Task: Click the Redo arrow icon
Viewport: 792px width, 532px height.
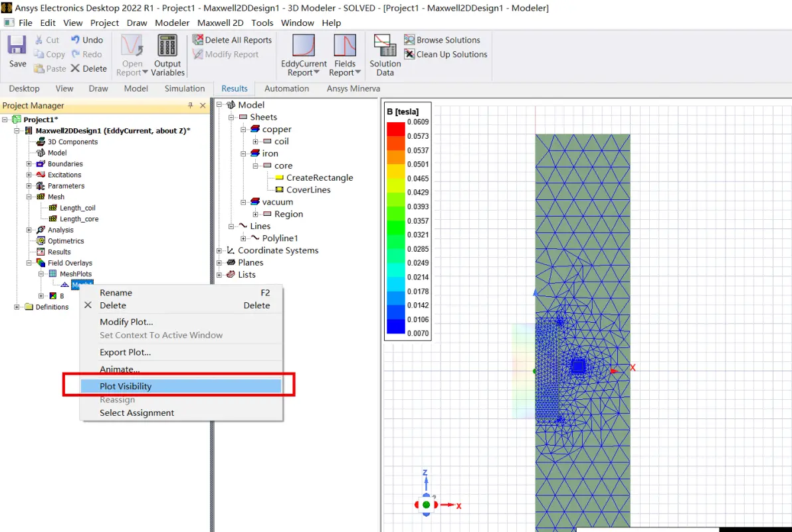Action: pos(75,54)
